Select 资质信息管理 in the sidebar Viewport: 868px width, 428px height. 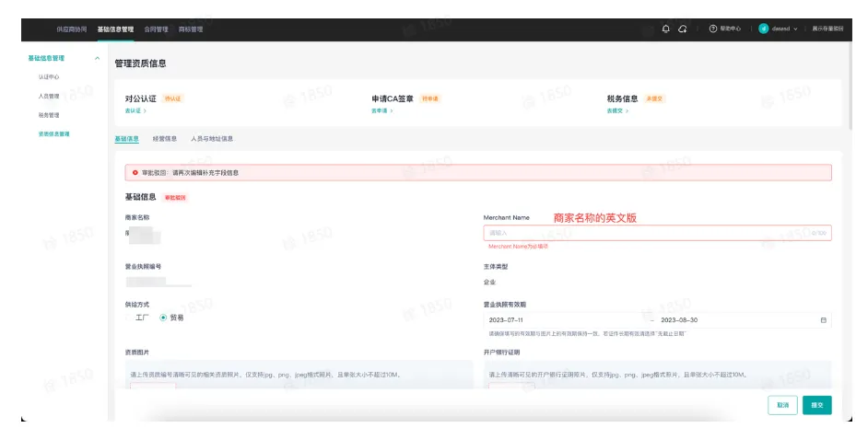point(53,133)
